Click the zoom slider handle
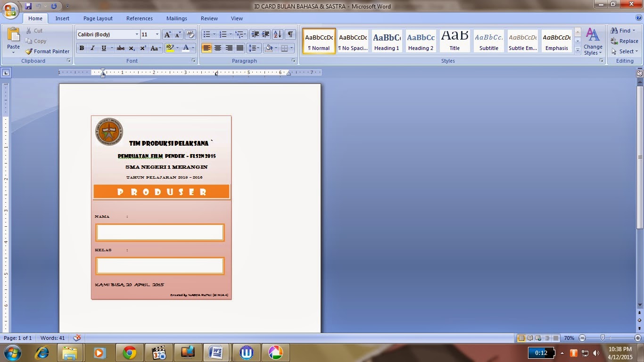Viewport: 644px width, 362px height. 603,338
